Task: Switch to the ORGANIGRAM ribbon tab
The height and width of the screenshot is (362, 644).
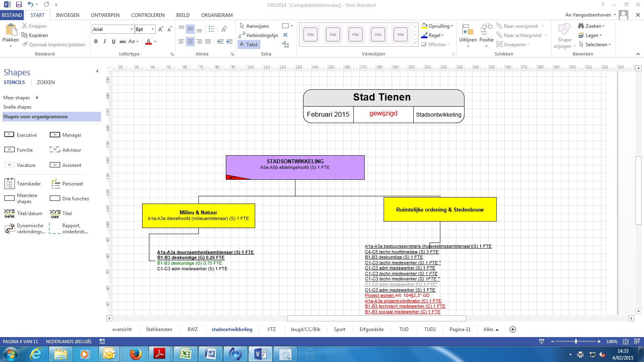Action: [217, 15]
